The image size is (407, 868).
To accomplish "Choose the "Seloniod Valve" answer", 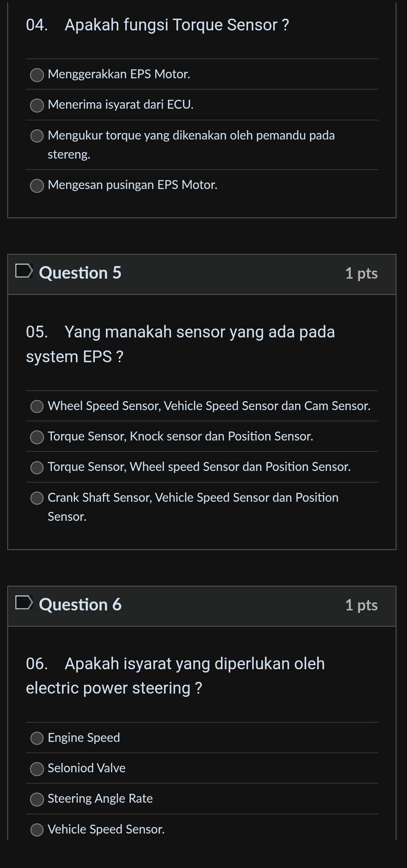I will [37, 769].
